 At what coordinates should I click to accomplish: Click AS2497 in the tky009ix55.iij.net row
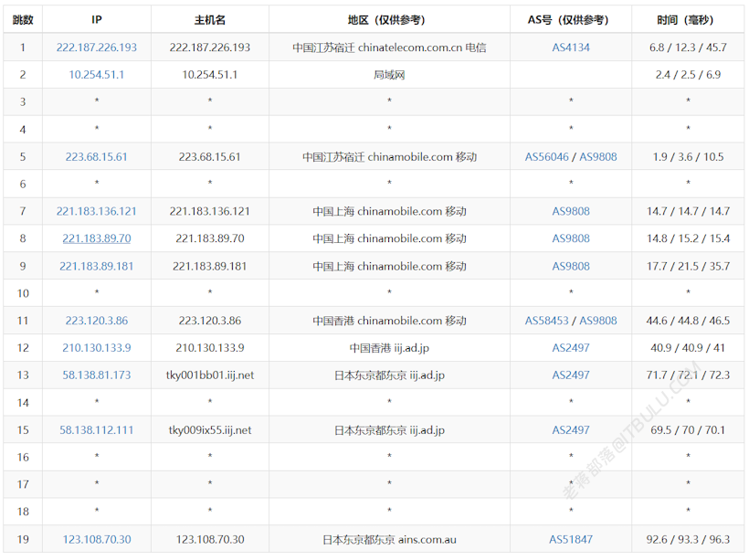coord(571,430)
